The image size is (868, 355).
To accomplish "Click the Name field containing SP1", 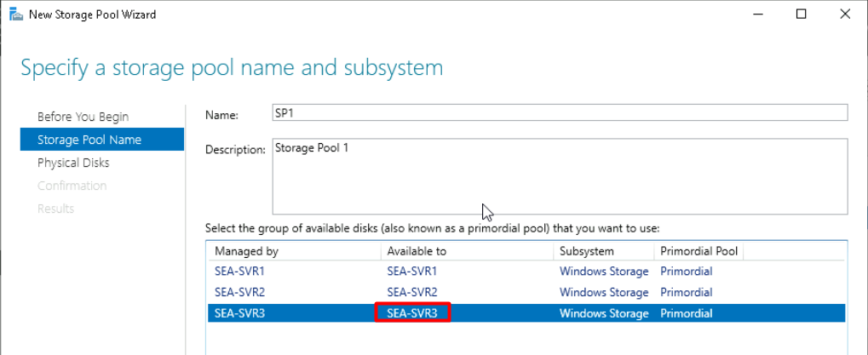I will click(560, 112).
